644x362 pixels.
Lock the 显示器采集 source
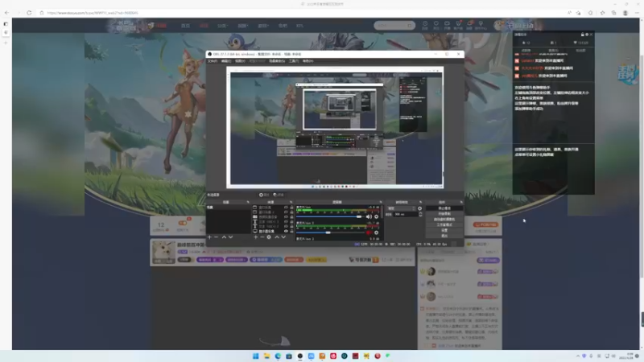[x=291, y=231]
